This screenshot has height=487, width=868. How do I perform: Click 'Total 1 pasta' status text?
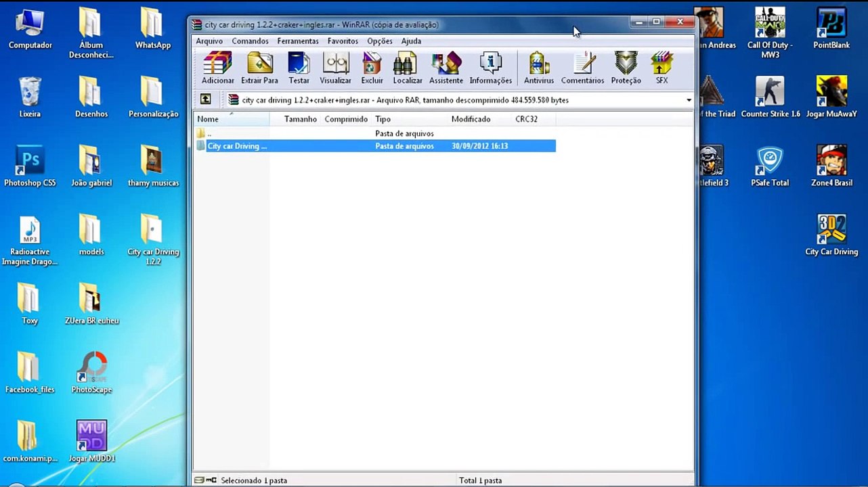point(480,480)
